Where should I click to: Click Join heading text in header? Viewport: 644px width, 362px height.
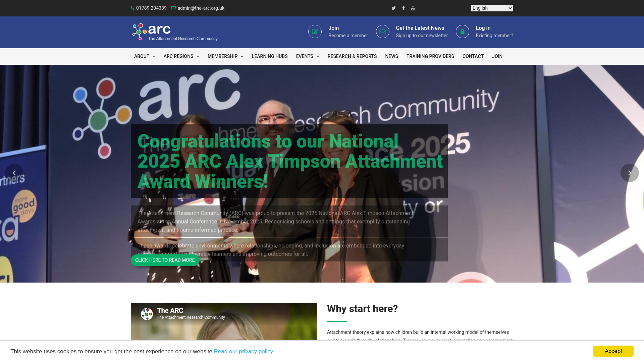[333, 28]
